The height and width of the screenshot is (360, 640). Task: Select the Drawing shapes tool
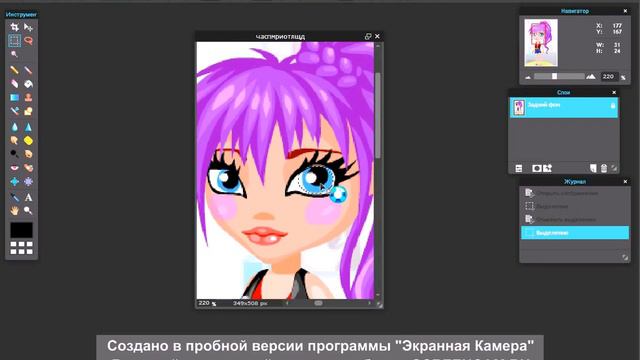pos(28,111)
